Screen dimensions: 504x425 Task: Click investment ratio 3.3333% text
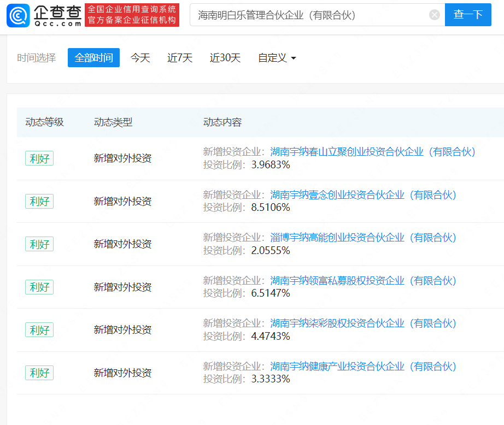(x=271, y=379)
